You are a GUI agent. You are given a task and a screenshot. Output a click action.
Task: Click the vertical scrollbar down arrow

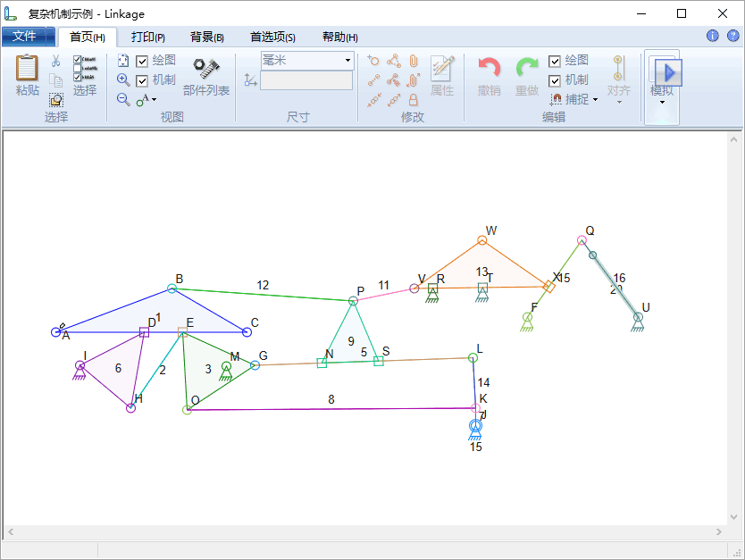(x=733, y=517)
